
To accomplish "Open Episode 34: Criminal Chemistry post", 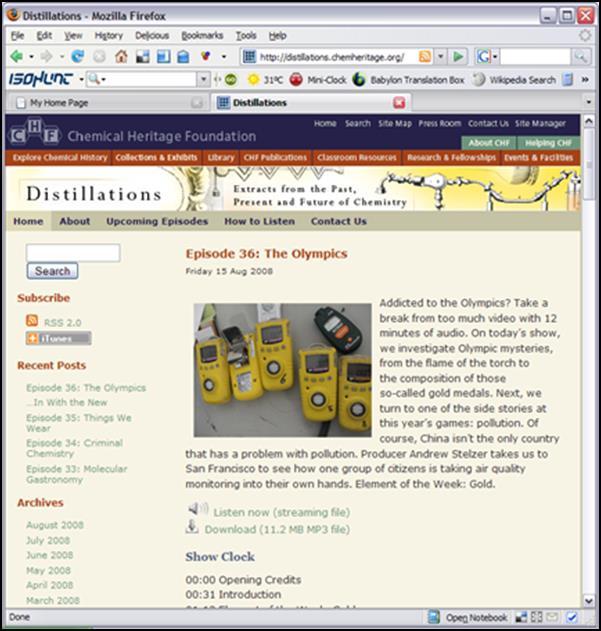I will click(74, 448).
